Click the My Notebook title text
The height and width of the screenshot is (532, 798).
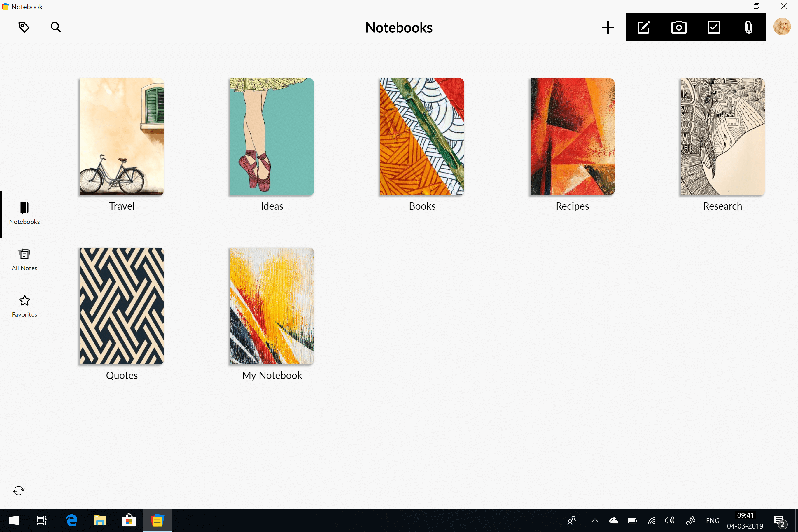[272, 375]
